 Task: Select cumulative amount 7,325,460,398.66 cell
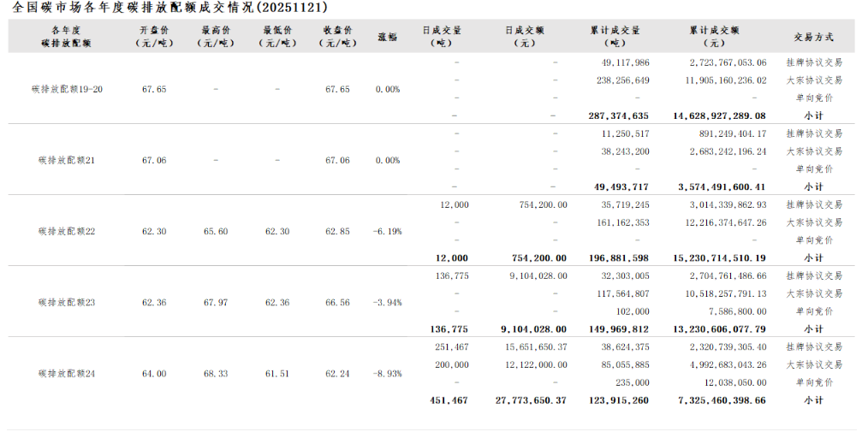click(722, 400)
